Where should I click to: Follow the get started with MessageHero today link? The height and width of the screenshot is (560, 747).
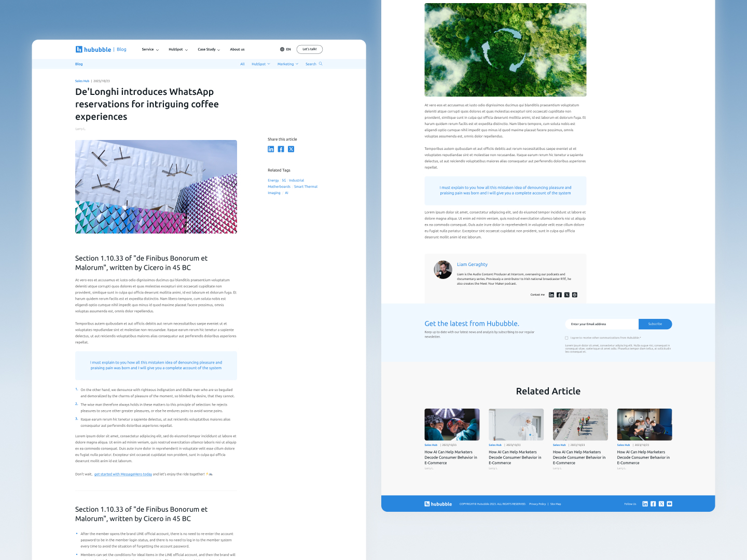pyautogui.click(x=123, y=474)
